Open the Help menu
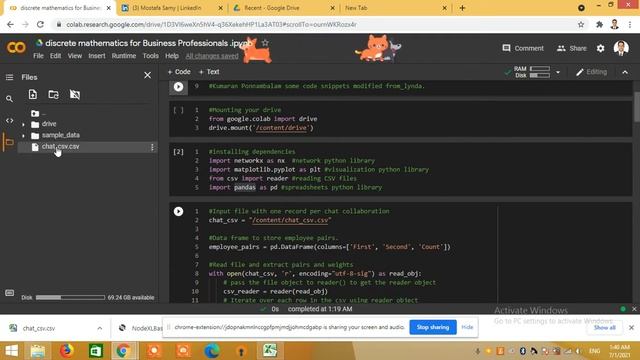Viewport: 640px width, 360px height. [x=172, y=56]
